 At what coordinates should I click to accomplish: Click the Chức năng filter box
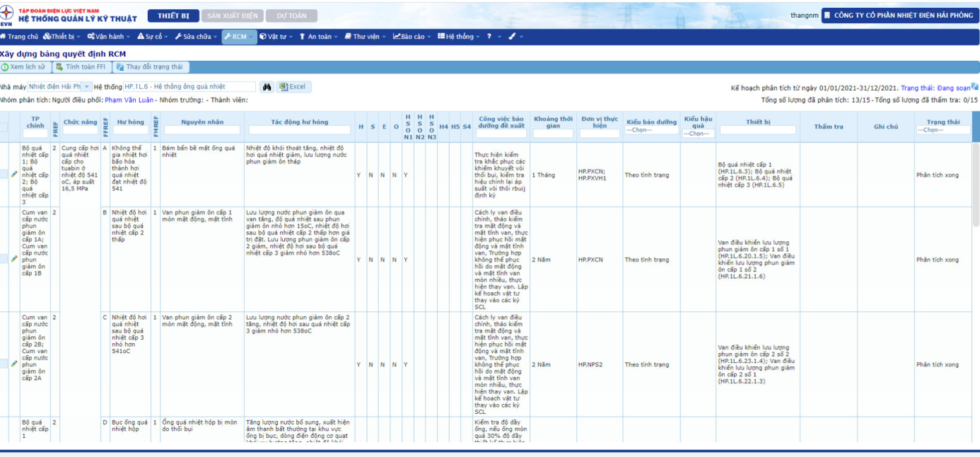(80, 130)
